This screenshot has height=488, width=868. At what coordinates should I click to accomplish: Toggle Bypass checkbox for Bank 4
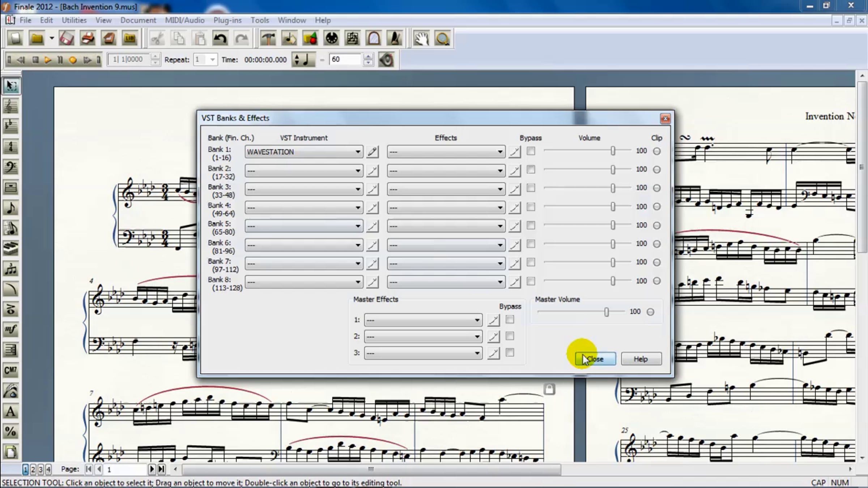[531, 207]
